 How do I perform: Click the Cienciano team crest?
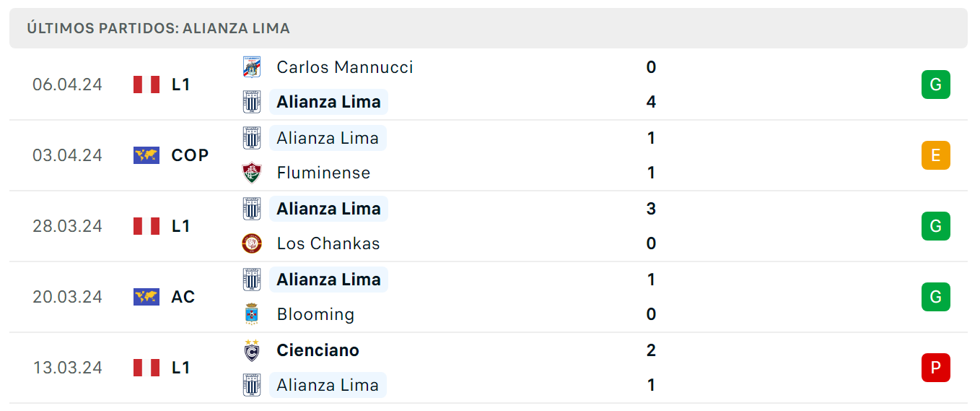pyautogui.click(x=251, y=350)
